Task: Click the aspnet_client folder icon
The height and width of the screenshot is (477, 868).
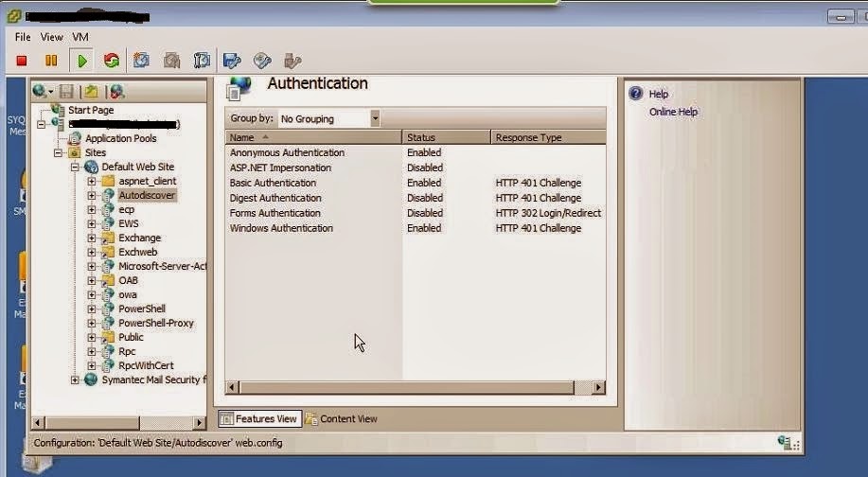Action: point(109,181)
